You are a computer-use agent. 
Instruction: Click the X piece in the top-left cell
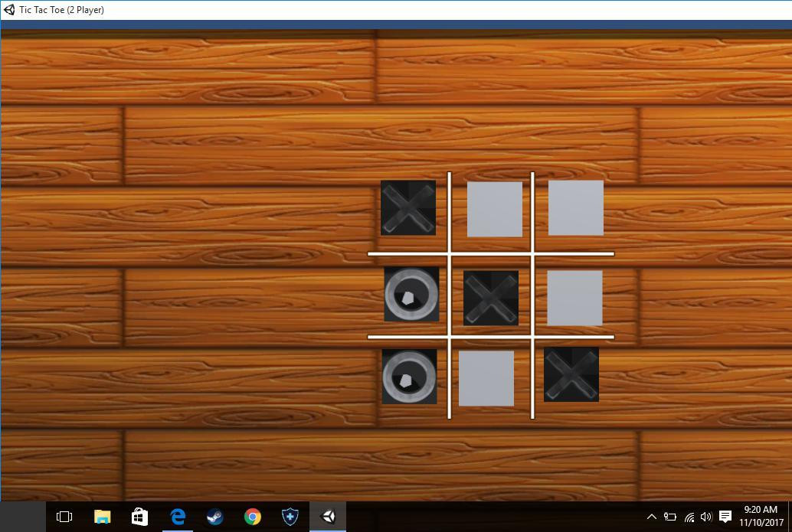(408, 207)
